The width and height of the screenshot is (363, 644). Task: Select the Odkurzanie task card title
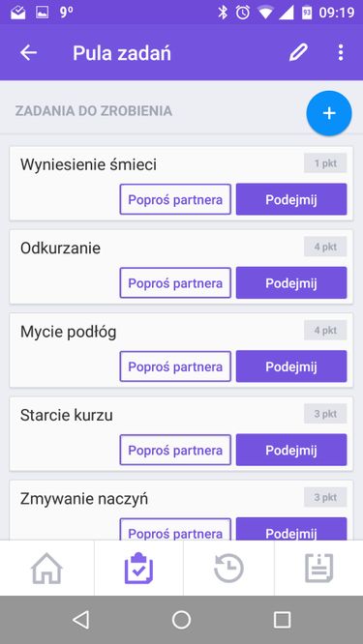click(60, 249)
